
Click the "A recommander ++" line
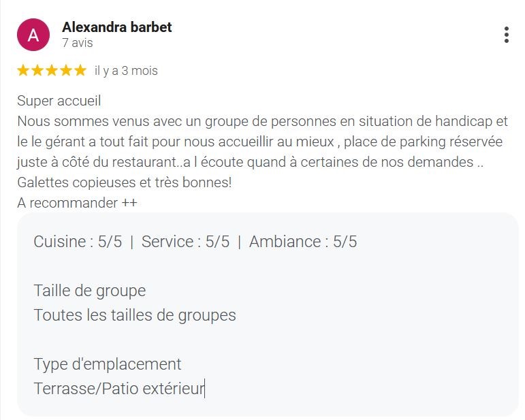(x=77, y=203)
